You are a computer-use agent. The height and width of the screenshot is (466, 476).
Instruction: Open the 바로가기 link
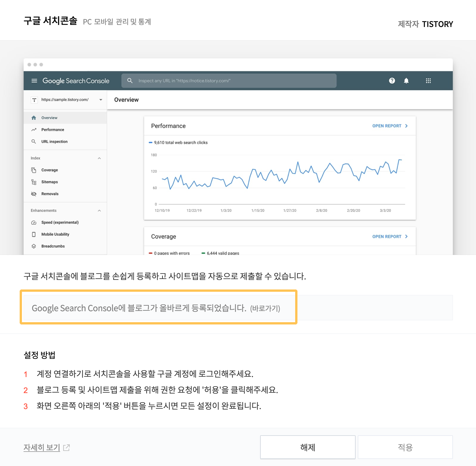click(x=265, y=308)
